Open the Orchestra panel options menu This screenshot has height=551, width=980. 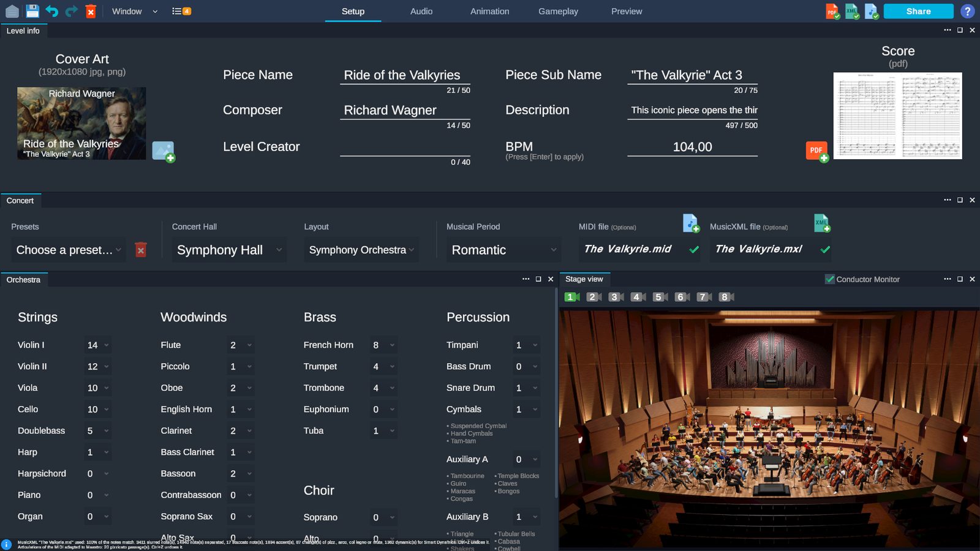click(526, 279)
